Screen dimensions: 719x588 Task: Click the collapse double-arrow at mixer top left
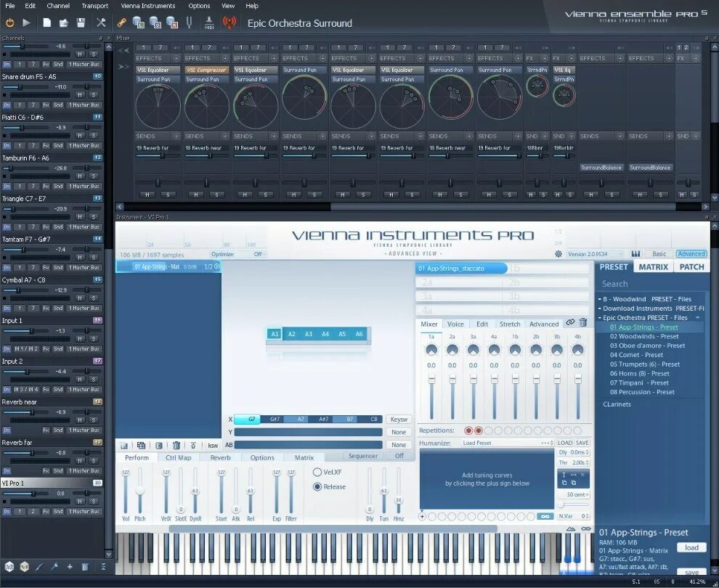pyautogui.click(x=123, y=50)
